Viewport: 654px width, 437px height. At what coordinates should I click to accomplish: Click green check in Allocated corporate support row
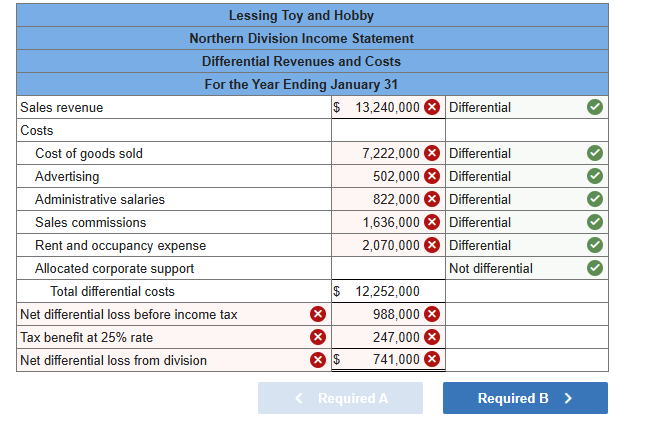tap(594, 269)
